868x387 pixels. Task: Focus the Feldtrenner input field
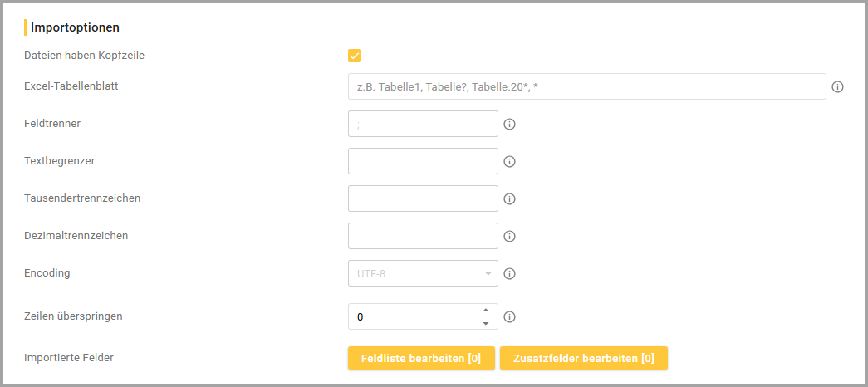pos(423,124)
